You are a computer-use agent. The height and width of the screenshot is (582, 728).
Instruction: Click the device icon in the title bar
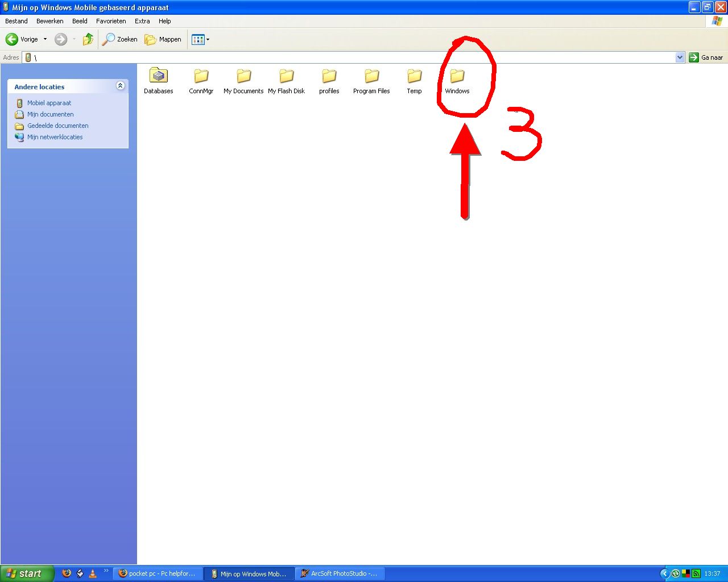[x=6, y=7]
